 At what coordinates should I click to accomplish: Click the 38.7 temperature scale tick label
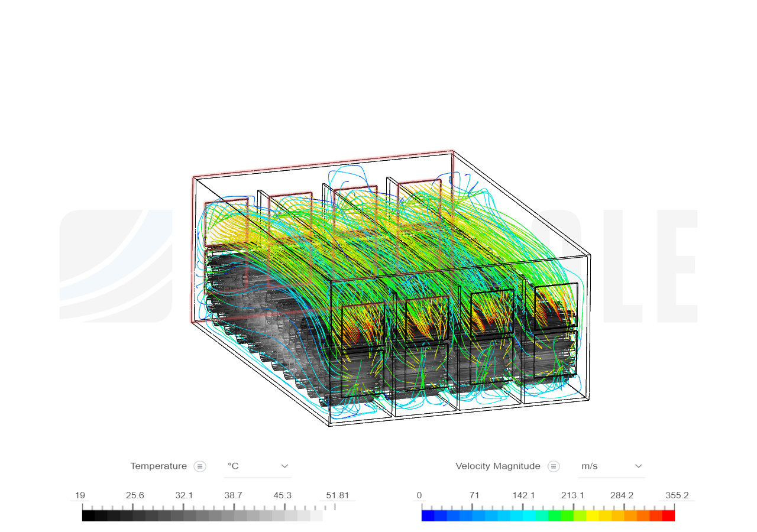pos(234,495)
